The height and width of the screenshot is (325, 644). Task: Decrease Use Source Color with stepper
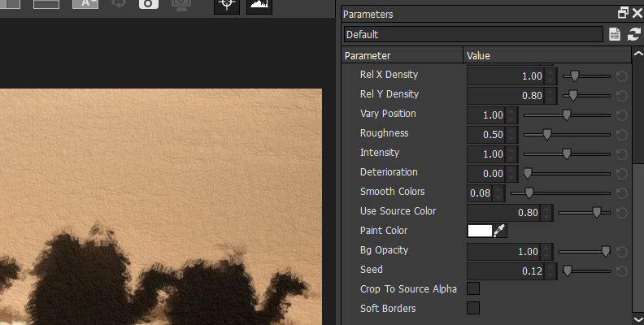click(546, 217)
